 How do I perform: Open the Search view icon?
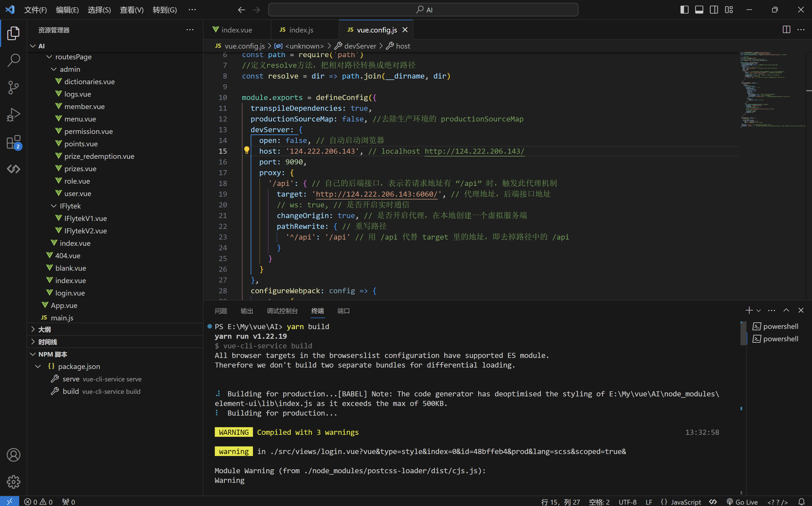(13, 60)
